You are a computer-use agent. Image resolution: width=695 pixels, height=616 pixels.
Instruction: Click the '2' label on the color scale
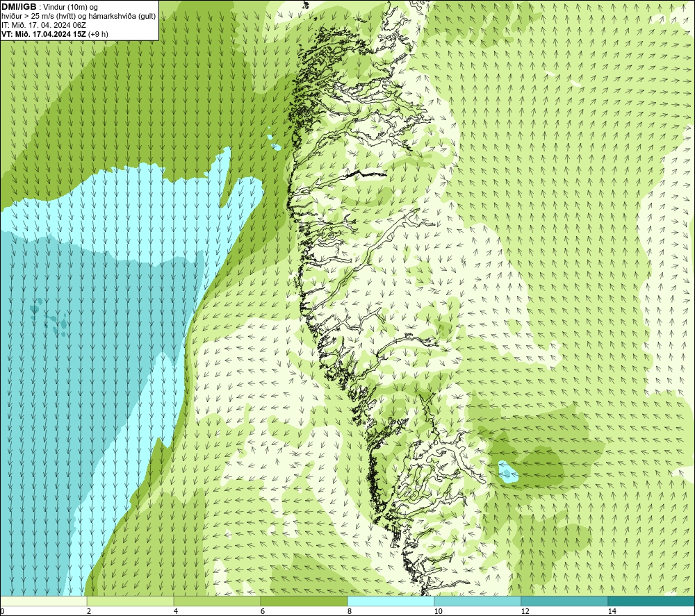(x=89, y=611)
